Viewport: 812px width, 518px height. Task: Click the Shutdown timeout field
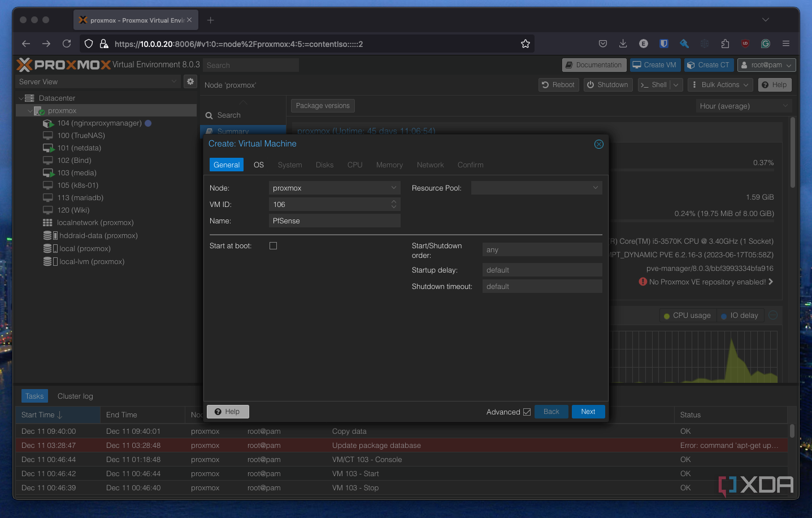point(542,287)
